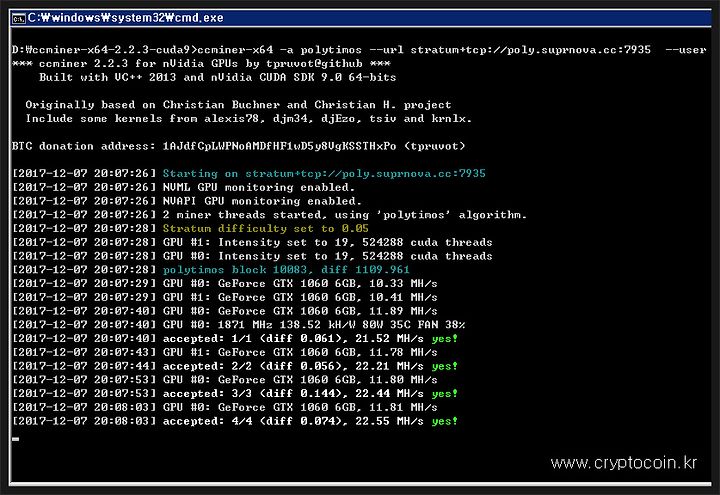Click the line with 11.80 MH/s
Viewport: 720px width, 495px height.
click(225, 380)
